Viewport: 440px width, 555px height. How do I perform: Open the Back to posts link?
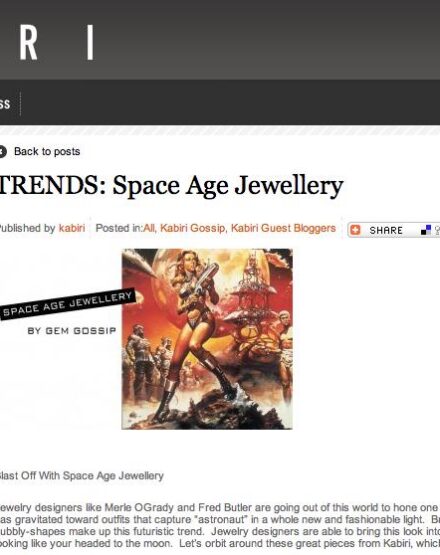(x=47, y=151)
